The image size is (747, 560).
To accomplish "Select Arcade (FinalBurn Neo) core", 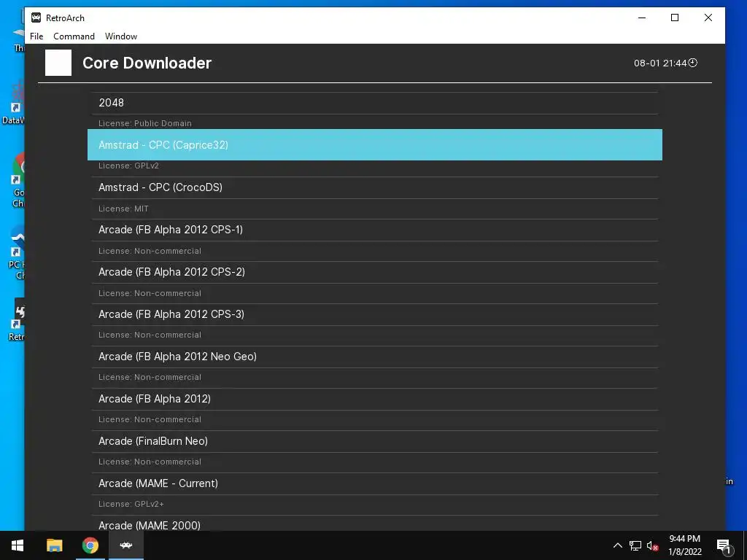I will 375,441.
